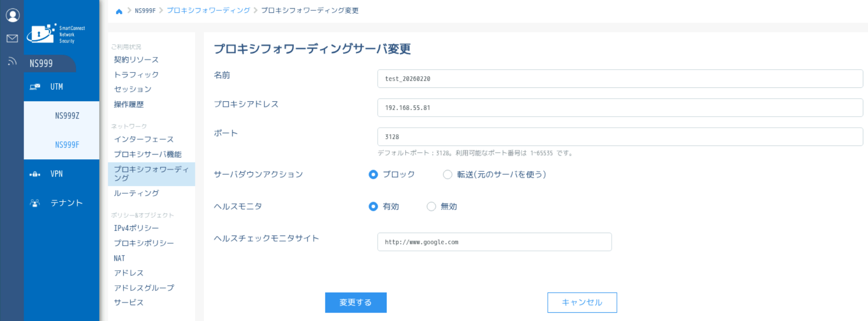Open the UTM menu section
This screenshot has width=868, height=321.
[62, 87]
